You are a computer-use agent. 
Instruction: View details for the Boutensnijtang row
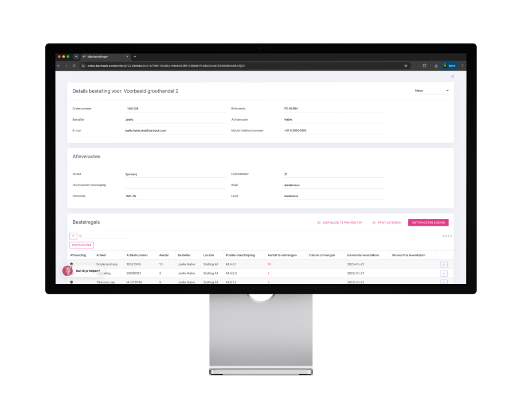click(x=444, y=265)
